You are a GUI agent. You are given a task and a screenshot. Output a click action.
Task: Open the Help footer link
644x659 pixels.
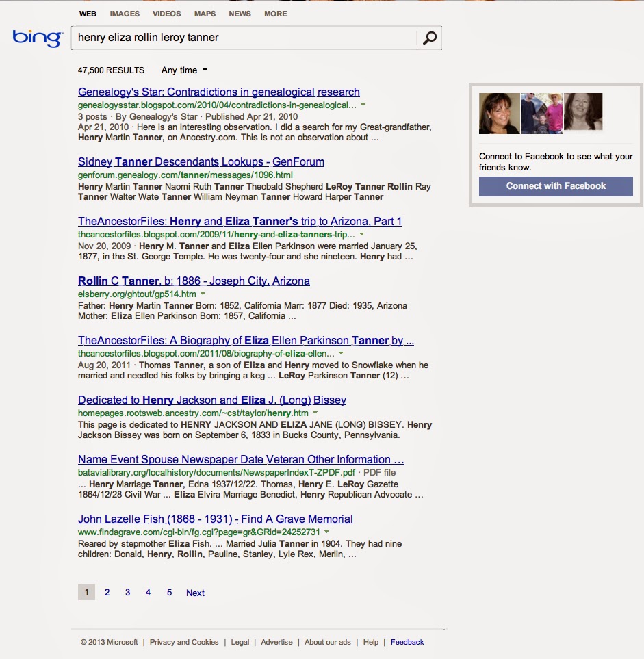[371, 642]
